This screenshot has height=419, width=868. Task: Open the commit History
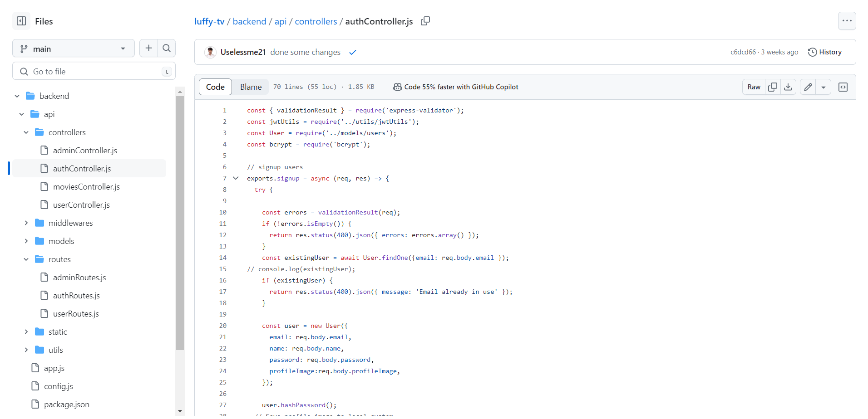coord(825,52)
